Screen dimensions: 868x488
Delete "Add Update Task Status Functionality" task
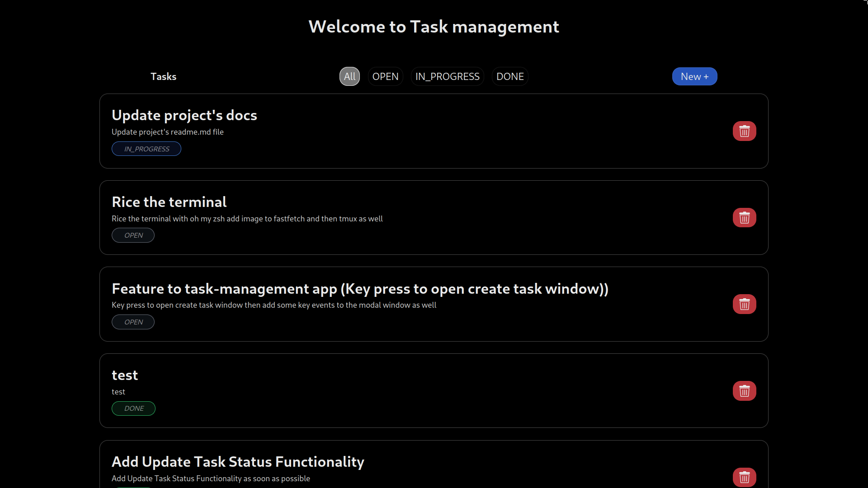pos(744,477)
